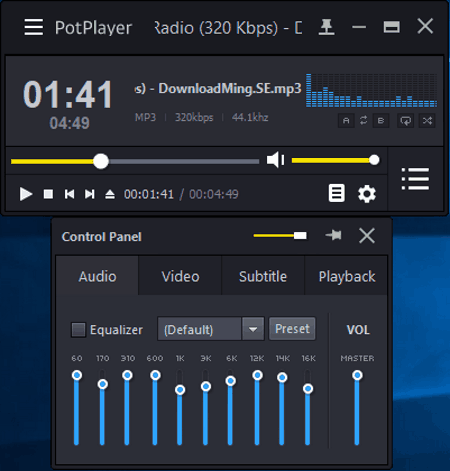Close the PotPlayer window
Viewport: 450px width, 471px height.
(x=425, y=26)
